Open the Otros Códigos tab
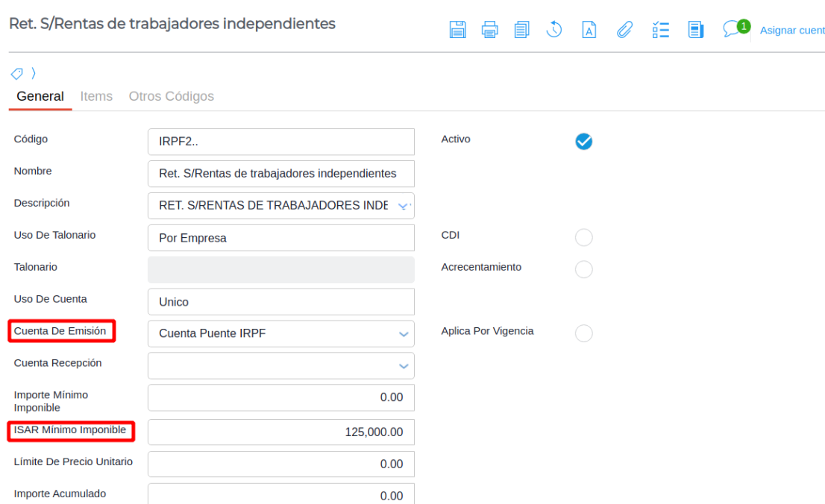This screenshot has height=504, width=825. click(171, 96)
